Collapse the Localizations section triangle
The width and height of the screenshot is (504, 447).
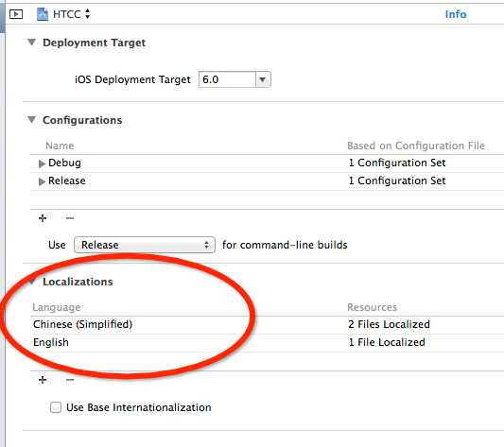pos(32,282)
